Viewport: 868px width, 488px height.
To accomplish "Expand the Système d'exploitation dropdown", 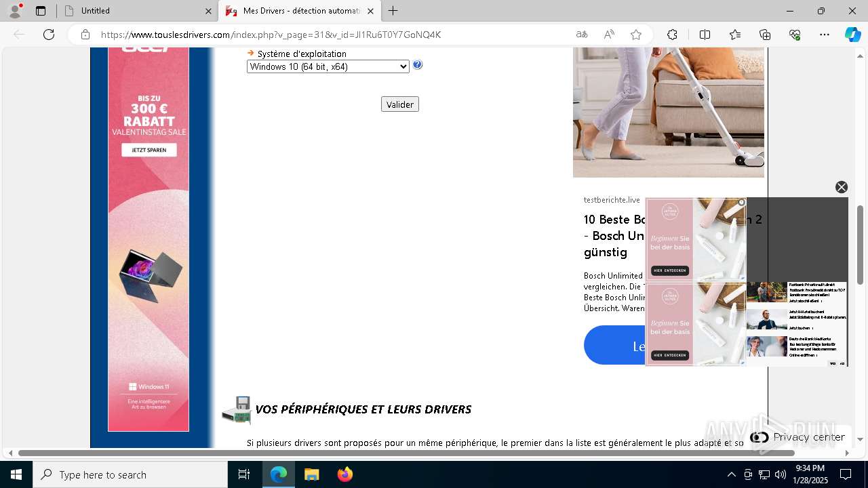I will [x=328, y=66].
